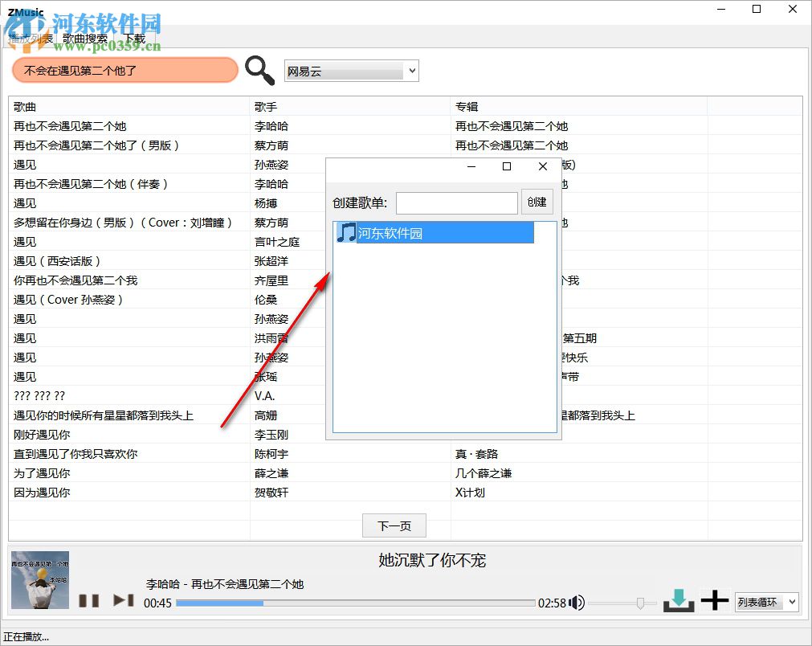Open the 网易云 music source dropdown
Screen dimensions: 812x646
pos(351,71)
